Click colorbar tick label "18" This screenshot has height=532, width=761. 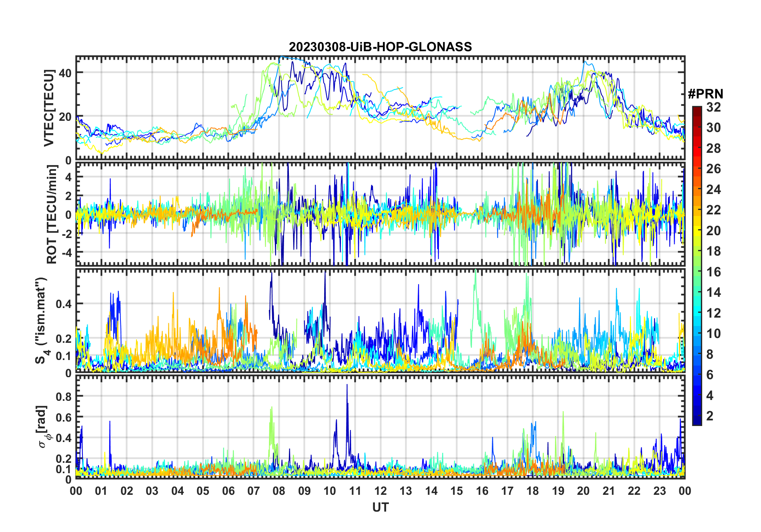[x=713, y=251]
